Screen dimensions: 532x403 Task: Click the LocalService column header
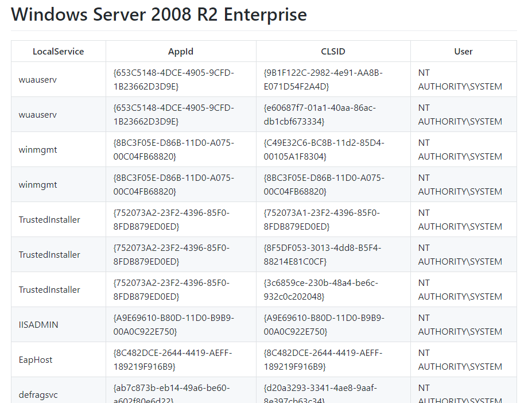coord(59,51)
